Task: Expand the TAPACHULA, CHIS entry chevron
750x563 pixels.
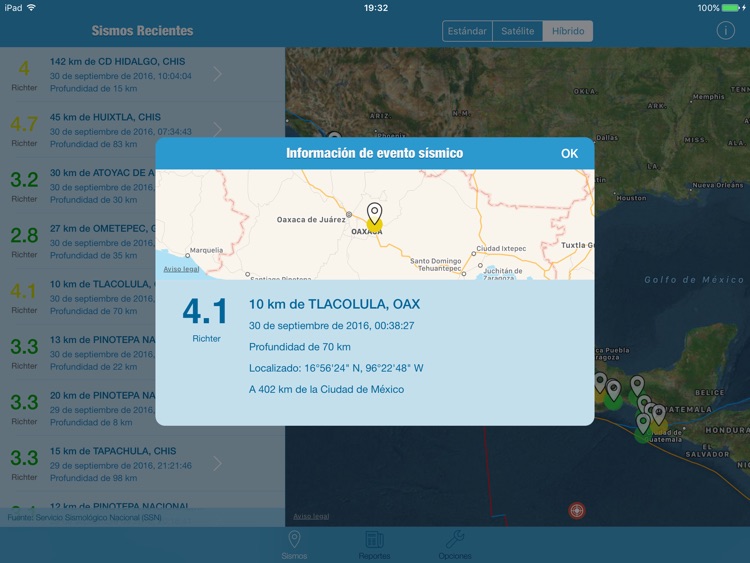Action: click(x=217, y=464)
